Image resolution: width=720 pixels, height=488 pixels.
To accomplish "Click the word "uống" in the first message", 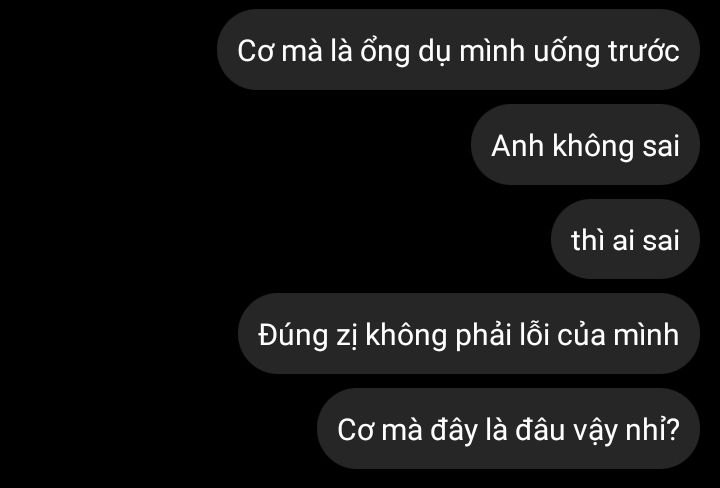I will (x=566, y=51).
